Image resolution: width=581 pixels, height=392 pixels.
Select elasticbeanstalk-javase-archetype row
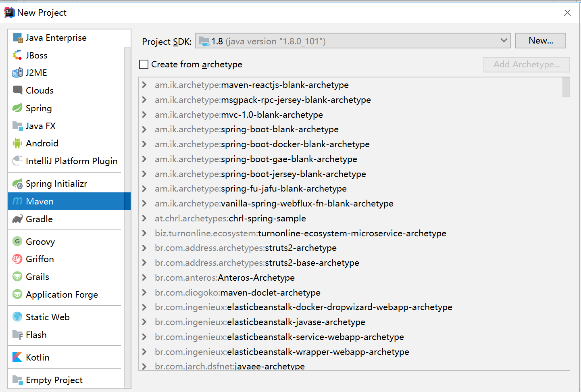(351, 322)
